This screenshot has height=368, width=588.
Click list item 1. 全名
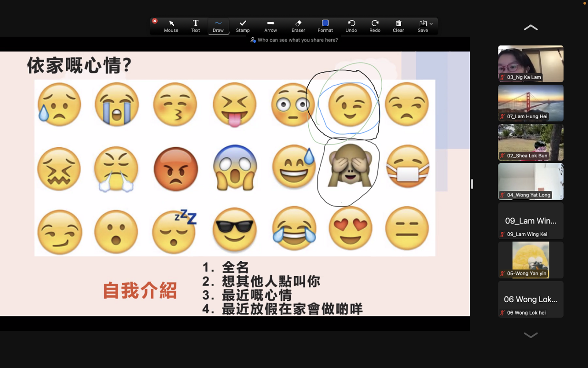click(x=226, y=267)
